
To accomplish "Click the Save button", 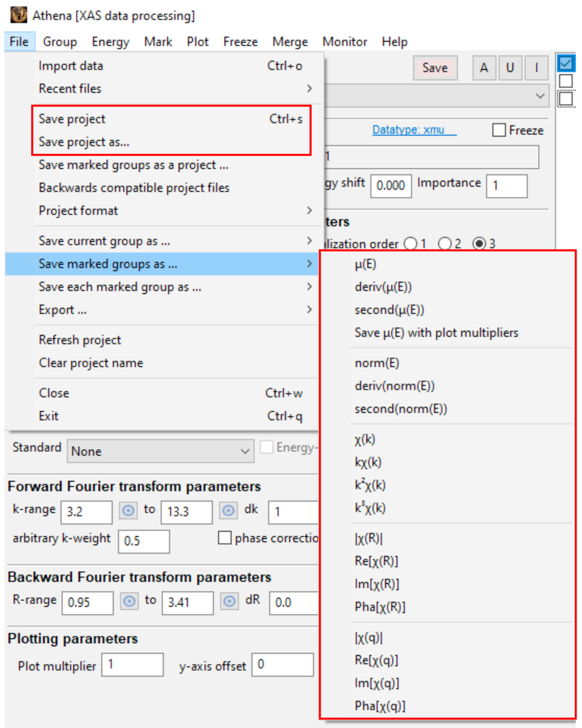I will click(435, 68).
